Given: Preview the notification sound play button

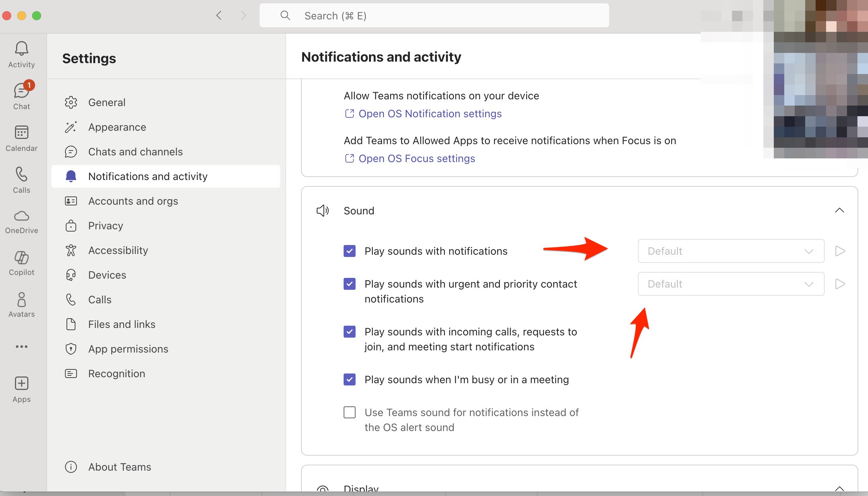Looking at the screenshot, I should coord(840,251).
